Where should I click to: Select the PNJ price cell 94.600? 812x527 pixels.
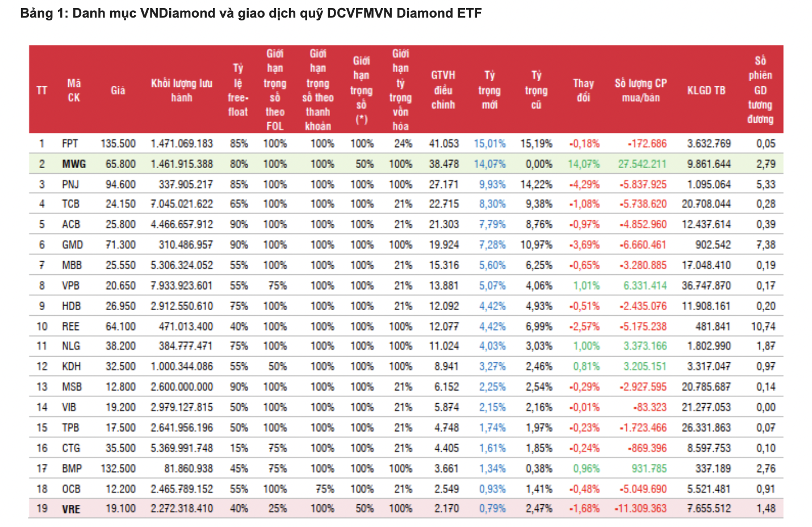(x=120, y=185)
